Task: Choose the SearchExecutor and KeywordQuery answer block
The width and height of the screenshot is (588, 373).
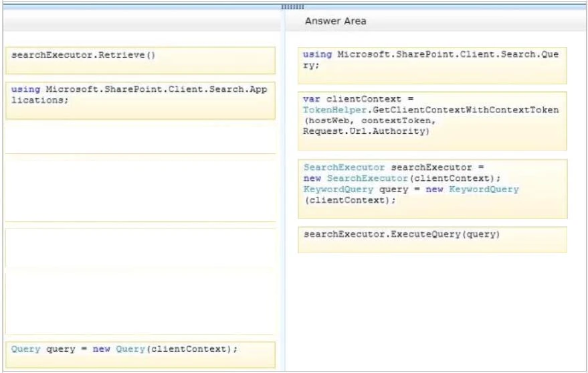Action: click(432, 188)
